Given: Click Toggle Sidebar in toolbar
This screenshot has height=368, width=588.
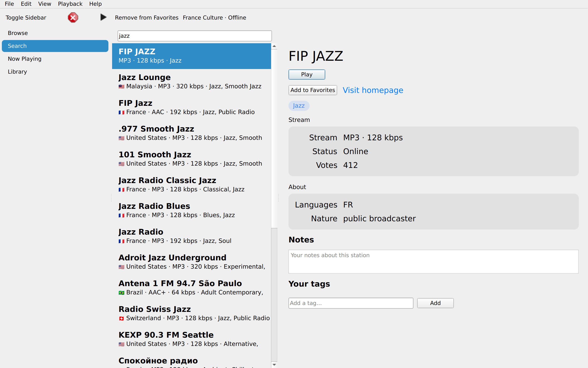Looking at the screenshot, I should tap(26, 17).
